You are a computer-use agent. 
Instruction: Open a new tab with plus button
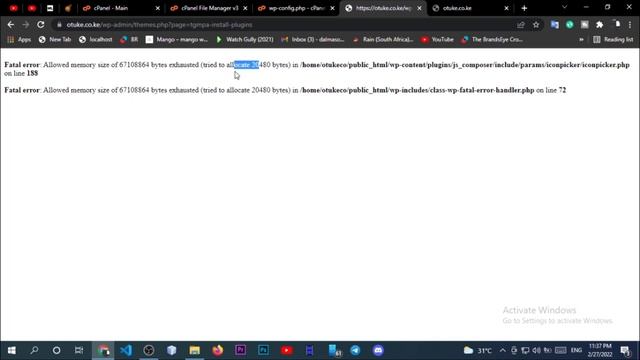[524, 8]
